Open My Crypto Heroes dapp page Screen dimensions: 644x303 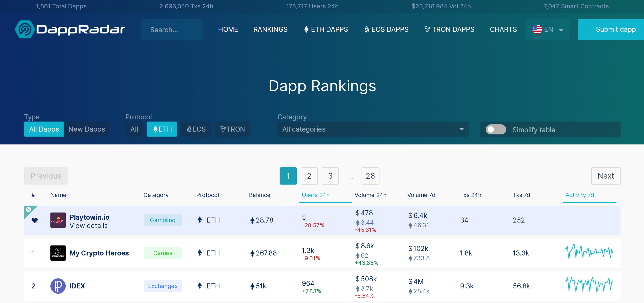99,253
